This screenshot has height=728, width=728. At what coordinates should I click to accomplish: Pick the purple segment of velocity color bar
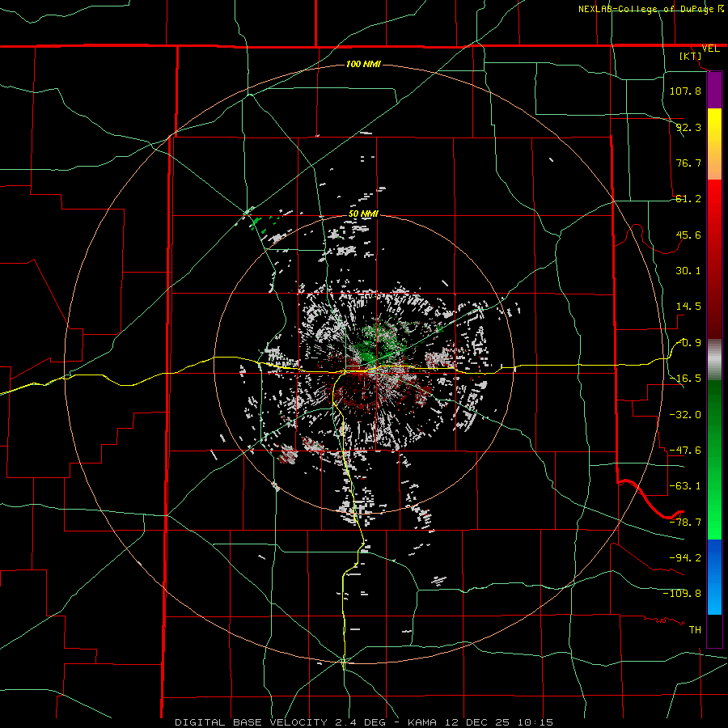coord(714,90)
